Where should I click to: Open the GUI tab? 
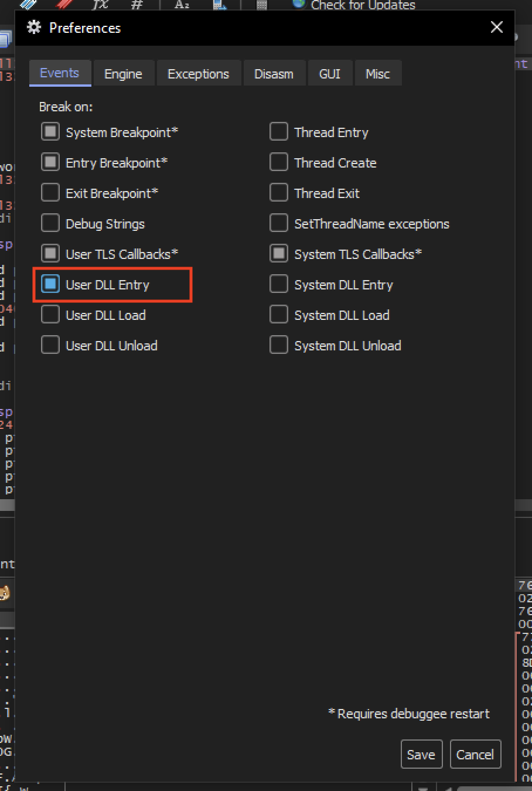(x=330, y=74)
